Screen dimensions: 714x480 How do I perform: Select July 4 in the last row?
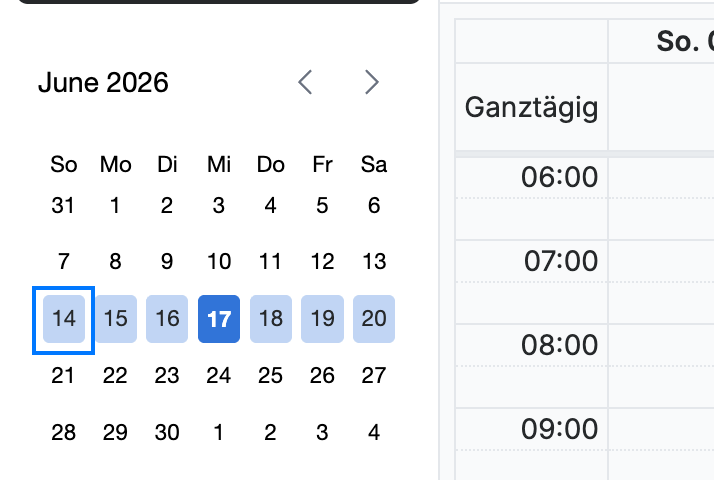tap(374, 432)
